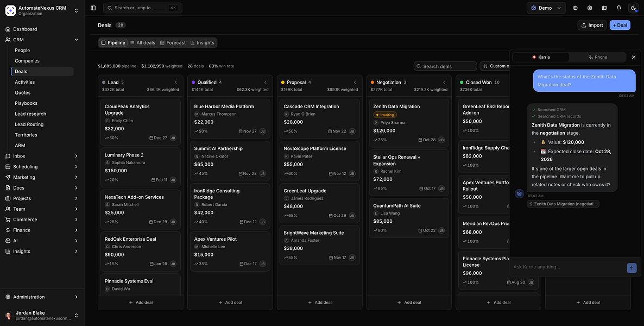644x326 pixels.
Task: Send message arrow in Karrie chat
Action: tap(632, 268)
